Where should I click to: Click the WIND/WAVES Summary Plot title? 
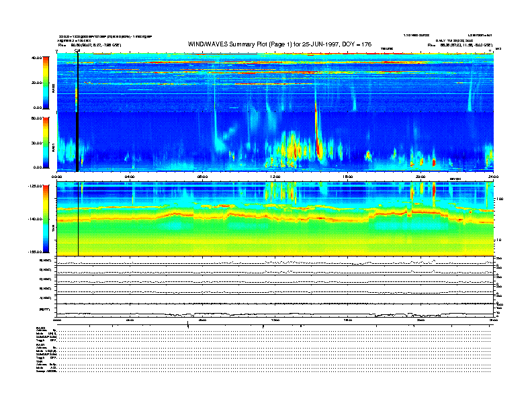click(279, 44)
